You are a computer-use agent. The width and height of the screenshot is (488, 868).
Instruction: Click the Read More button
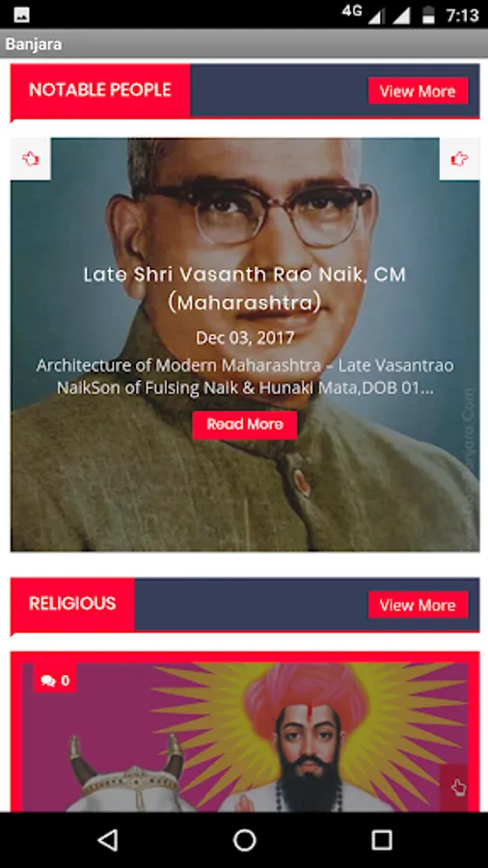point(245,424)
